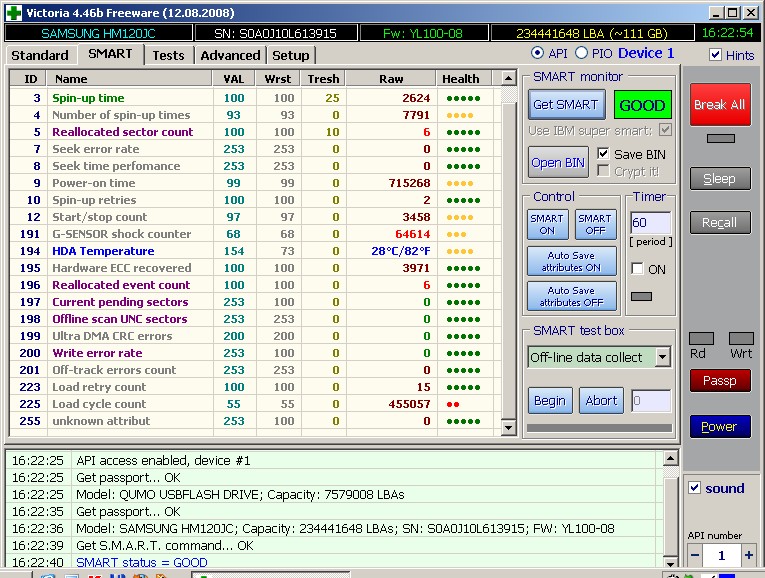Screen dimensions: 765x578
Task: Click the SMART test number input field
Action: tap(651, 401)
